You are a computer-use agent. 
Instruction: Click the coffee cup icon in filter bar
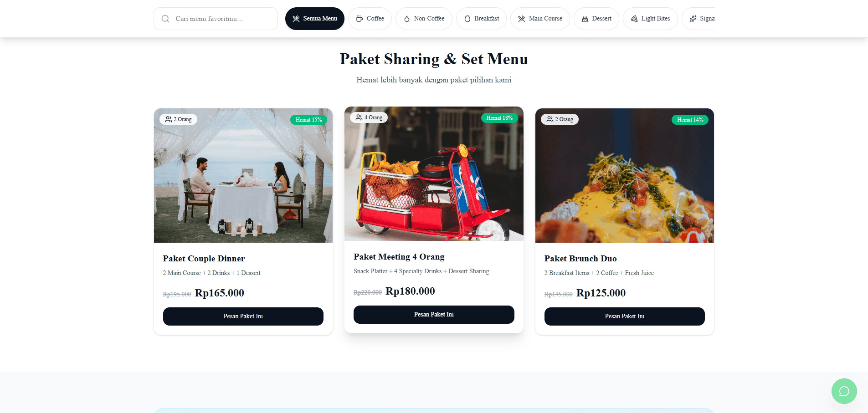pos(360,19)
